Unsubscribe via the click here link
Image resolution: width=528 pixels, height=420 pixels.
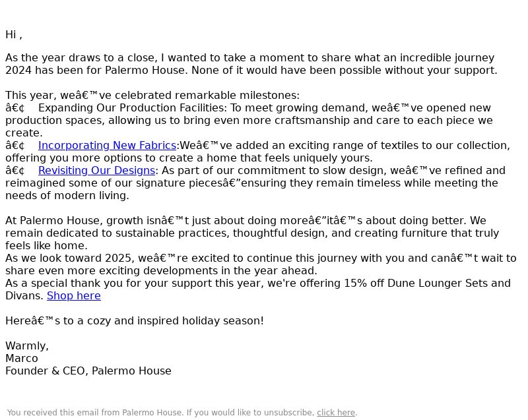(335, 413)
